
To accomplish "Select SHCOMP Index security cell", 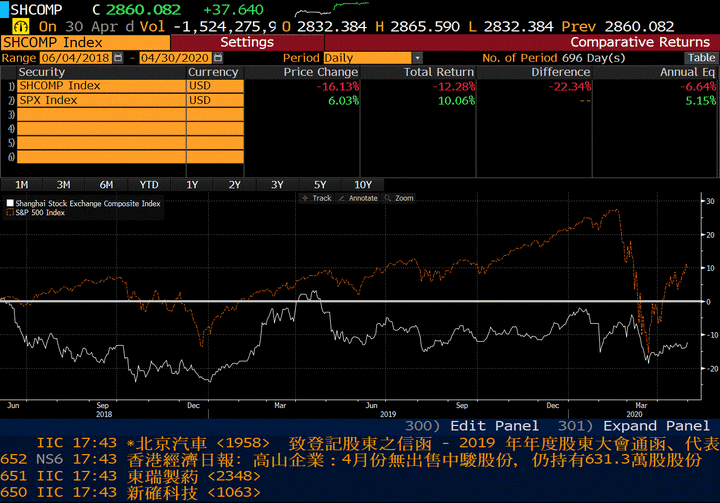I will pyautogui.click(x=101, y=86).
